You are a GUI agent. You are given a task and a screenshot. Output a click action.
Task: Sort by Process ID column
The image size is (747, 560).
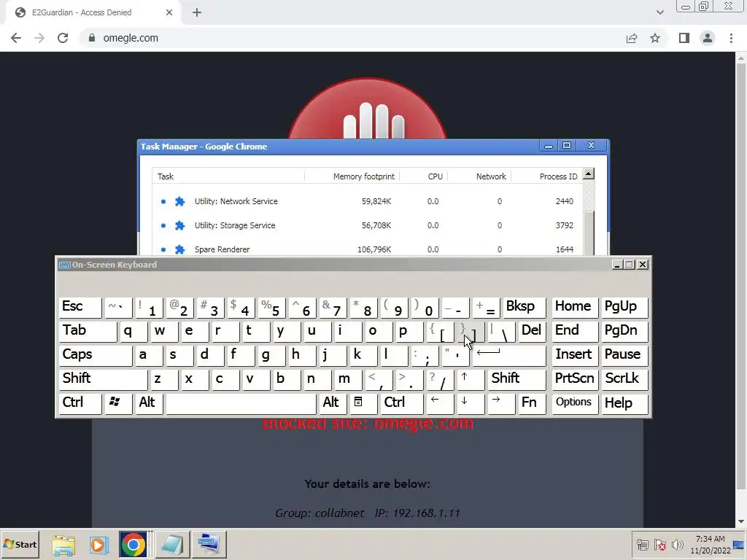click(547, 176)
